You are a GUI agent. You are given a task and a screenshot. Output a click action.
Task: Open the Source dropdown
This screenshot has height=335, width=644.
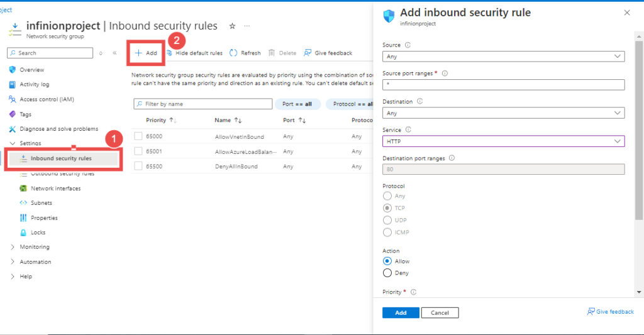point(504,56)
